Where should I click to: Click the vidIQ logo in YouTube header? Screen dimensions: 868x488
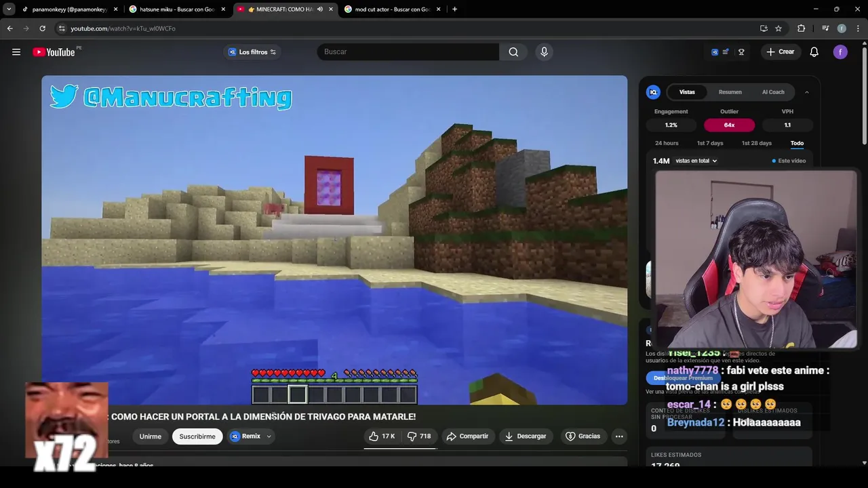point(715,52)
